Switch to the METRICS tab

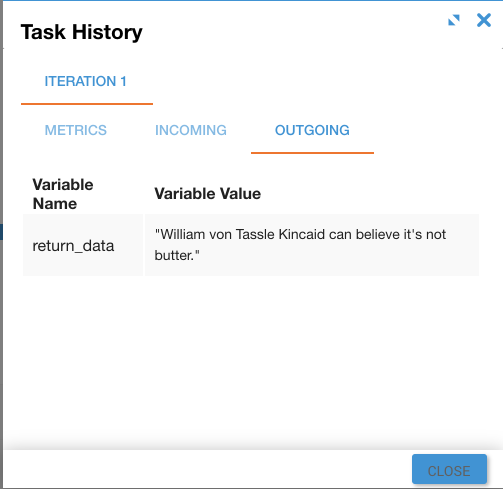(x=76, y=130)
